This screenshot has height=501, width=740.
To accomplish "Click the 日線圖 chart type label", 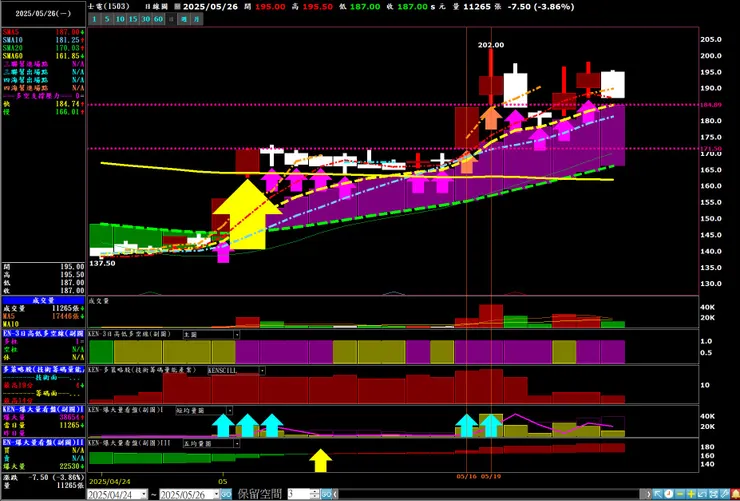I will coord(157,6).
